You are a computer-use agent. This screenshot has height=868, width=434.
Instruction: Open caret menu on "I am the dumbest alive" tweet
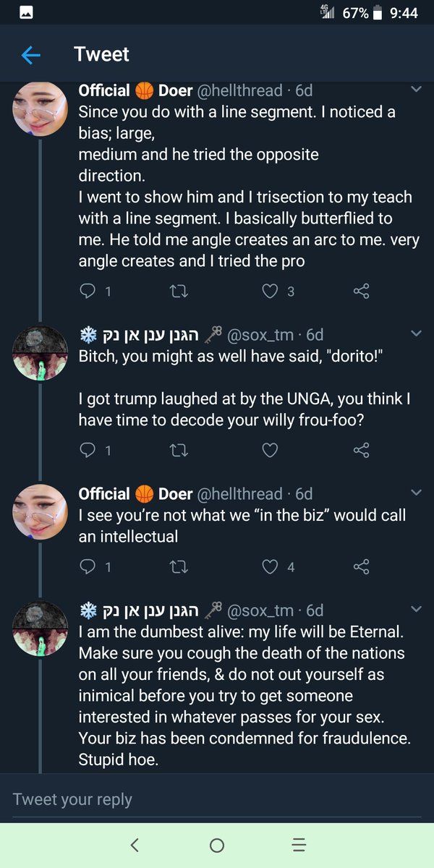pos(416,609)
